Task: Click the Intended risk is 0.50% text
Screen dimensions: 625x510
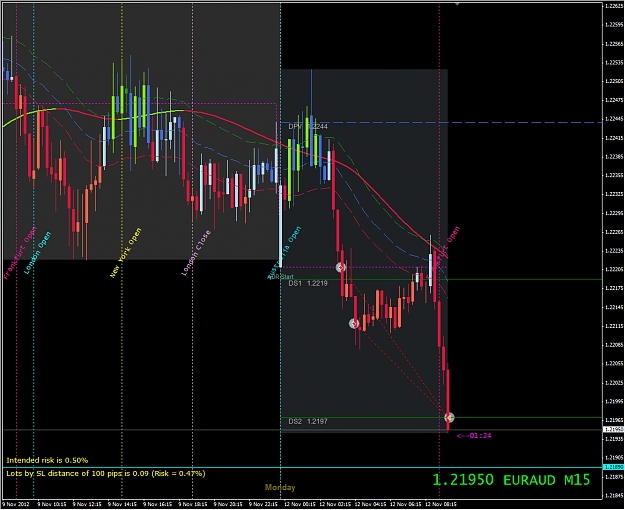Action: [47, 460]
